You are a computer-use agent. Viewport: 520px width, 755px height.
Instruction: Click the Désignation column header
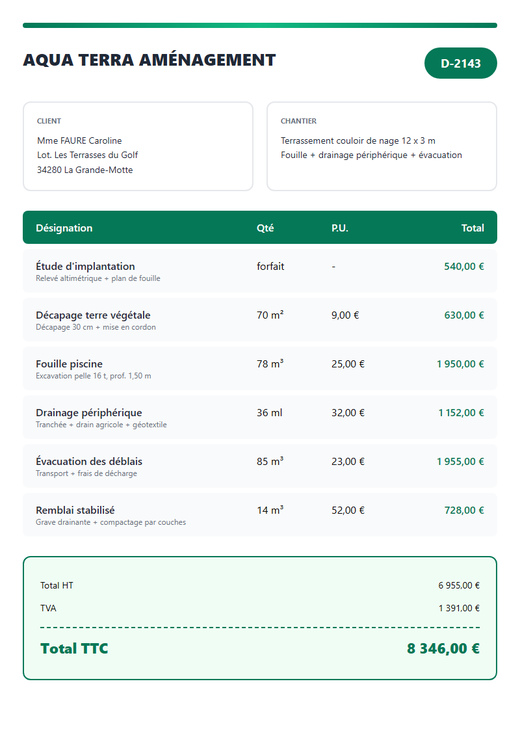(64, 228)
